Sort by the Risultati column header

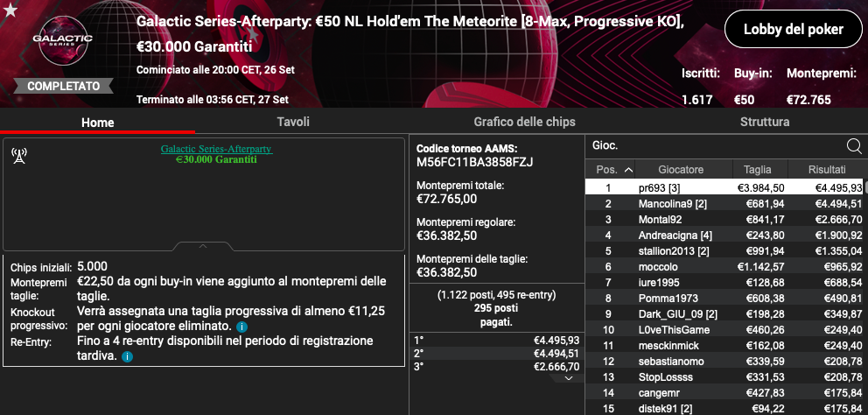click(x=826, y=170)
